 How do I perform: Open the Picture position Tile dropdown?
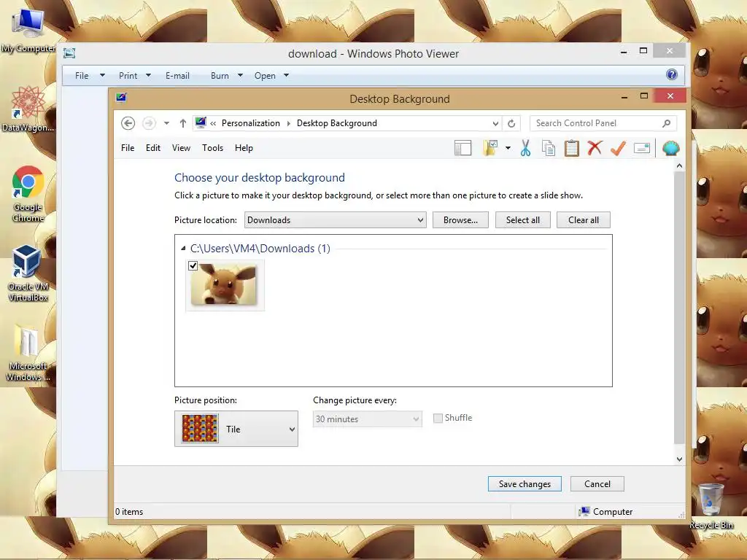point(236,429)
